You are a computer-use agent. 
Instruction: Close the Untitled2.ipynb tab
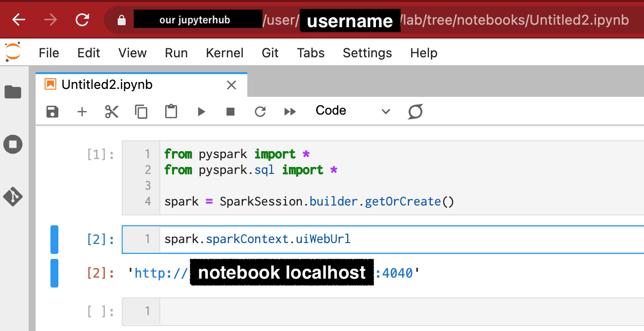click(231, 85)
